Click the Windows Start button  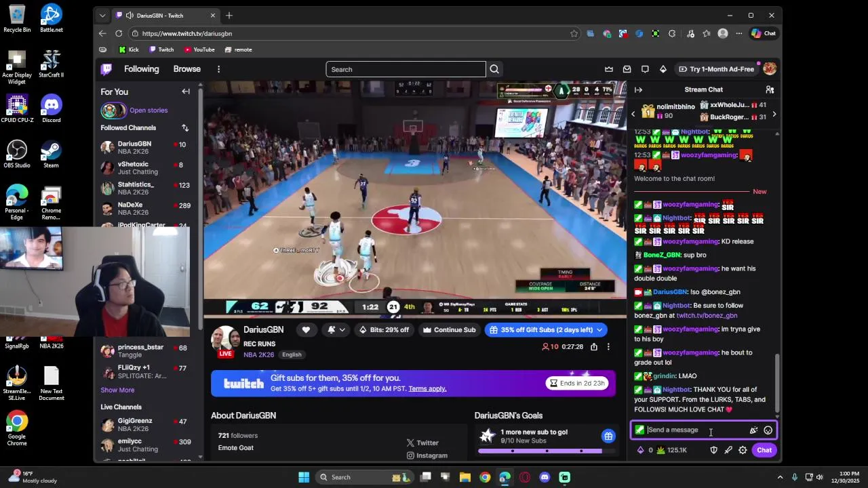pyautogui.click(x=304, y=477)
